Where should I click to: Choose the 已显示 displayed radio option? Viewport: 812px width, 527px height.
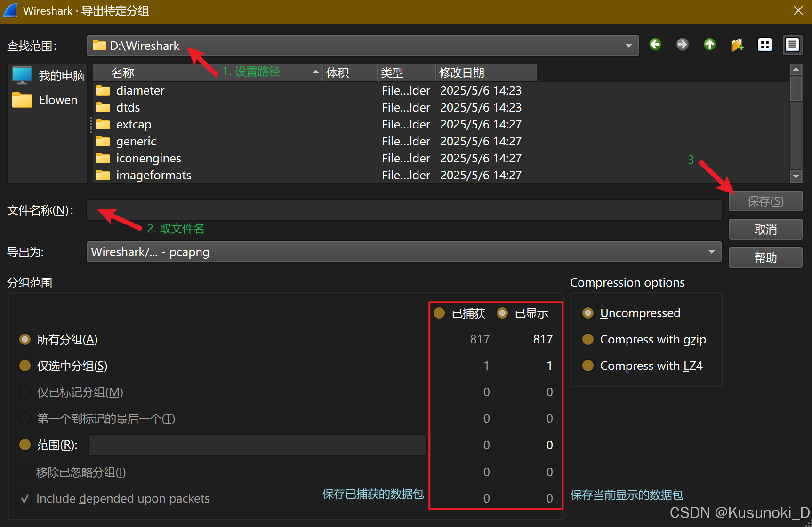pos(502,313)
